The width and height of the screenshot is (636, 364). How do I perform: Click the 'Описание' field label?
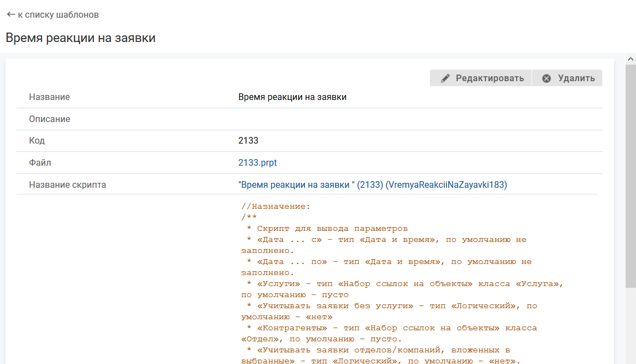point(50,119)
